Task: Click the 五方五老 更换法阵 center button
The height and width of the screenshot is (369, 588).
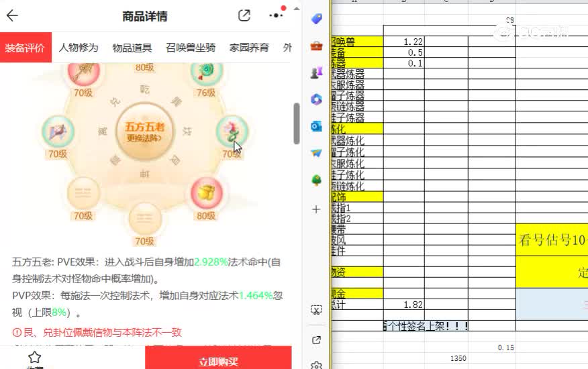Action: click(144, 131)
